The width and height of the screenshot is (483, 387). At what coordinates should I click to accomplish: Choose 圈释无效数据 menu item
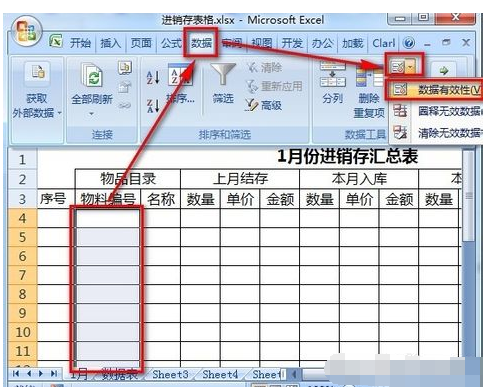[x=436, y=111]
